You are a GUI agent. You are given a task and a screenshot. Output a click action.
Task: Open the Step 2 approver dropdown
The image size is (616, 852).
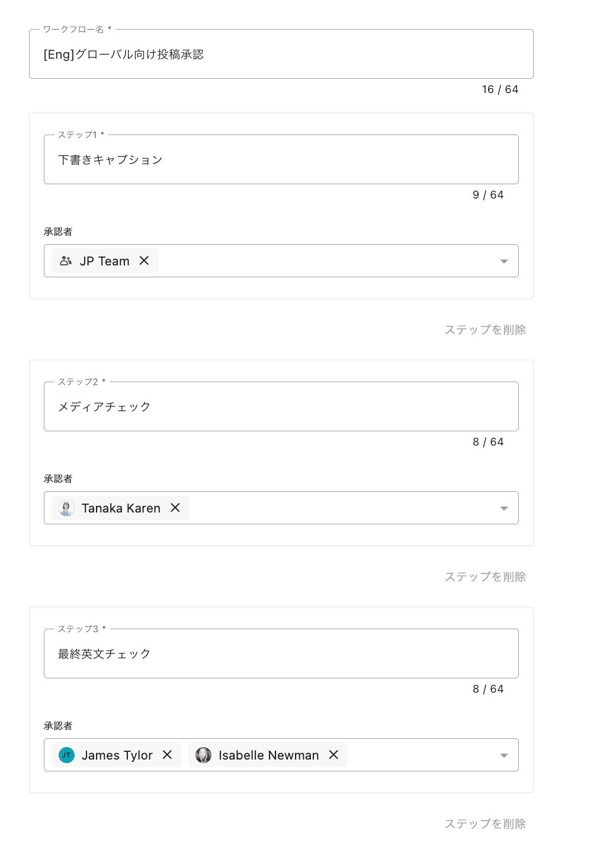point(503,508)
